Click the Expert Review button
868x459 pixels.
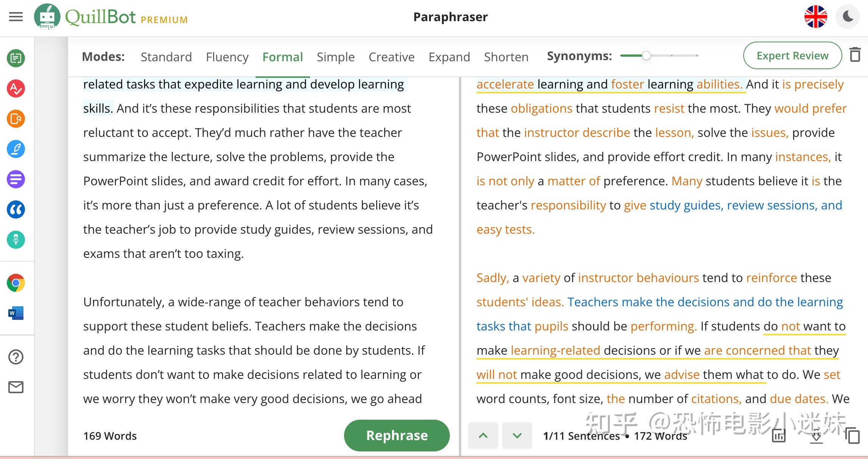pos(792,56)
